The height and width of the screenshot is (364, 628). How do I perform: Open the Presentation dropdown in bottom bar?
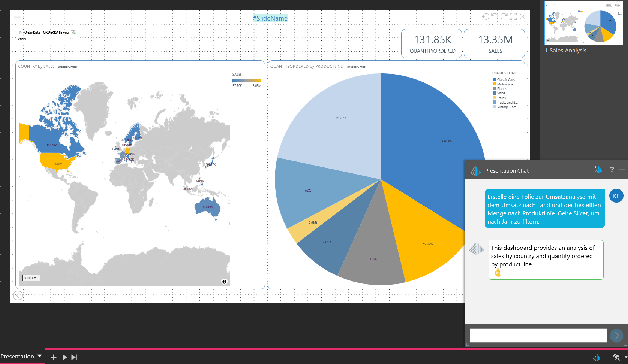tap(40, 356)
